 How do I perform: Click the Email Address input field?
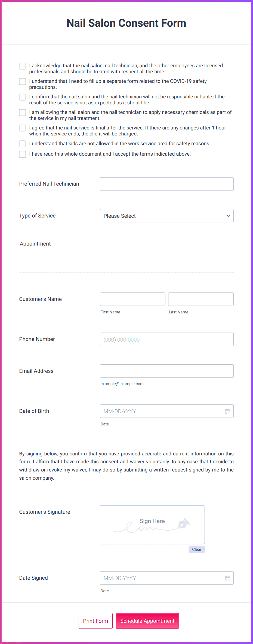coord(167,371)
